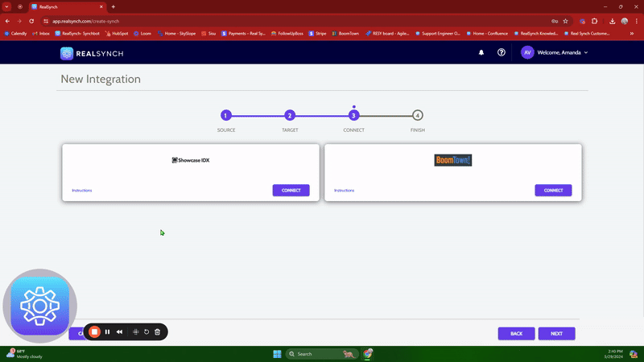Bookmark this page with star icon
This screenshot has height=362, width=644.
click(x=566, y=22)
